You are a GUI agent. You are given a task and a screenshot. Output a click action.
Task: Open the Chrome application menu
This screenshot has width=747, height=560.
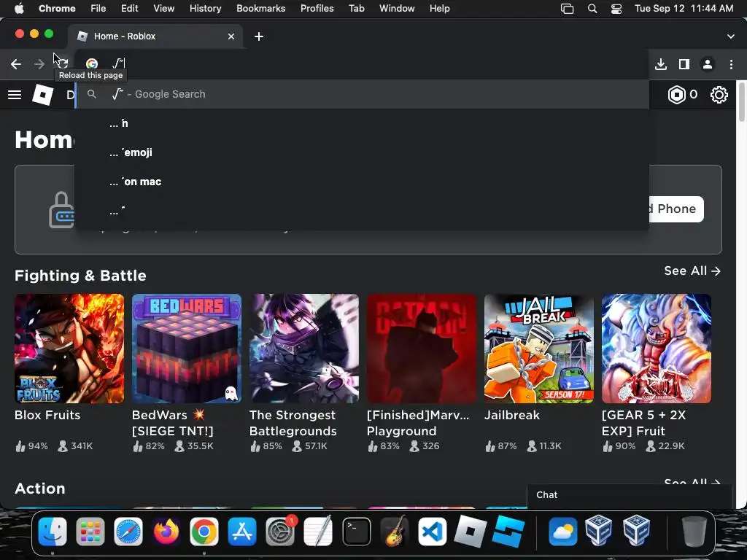pos(57,8)
